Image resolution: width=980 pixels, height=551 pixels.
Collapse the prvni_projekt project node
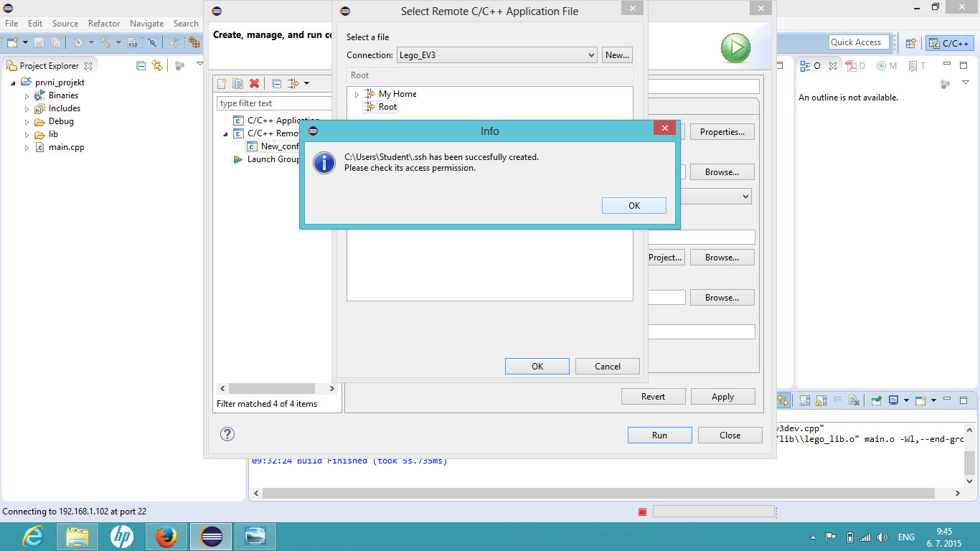pyautogui.click(x=14, y=83)
